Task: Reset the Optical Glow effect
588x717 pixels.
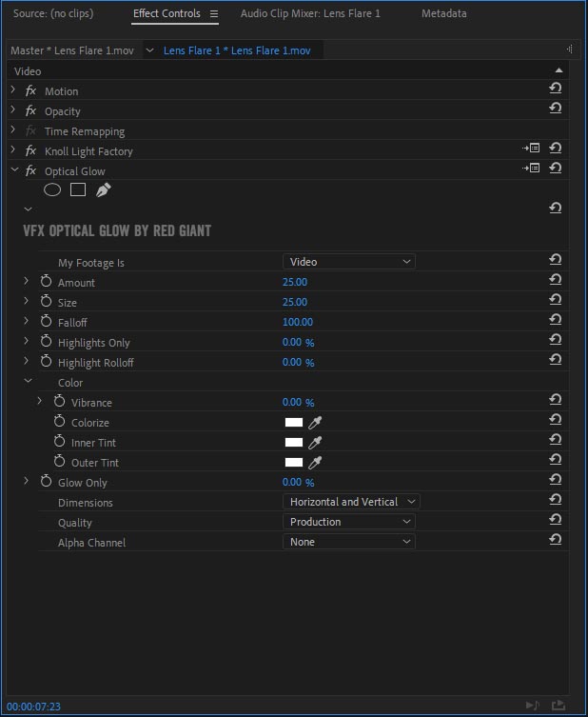Action: [x=555, y=168]
